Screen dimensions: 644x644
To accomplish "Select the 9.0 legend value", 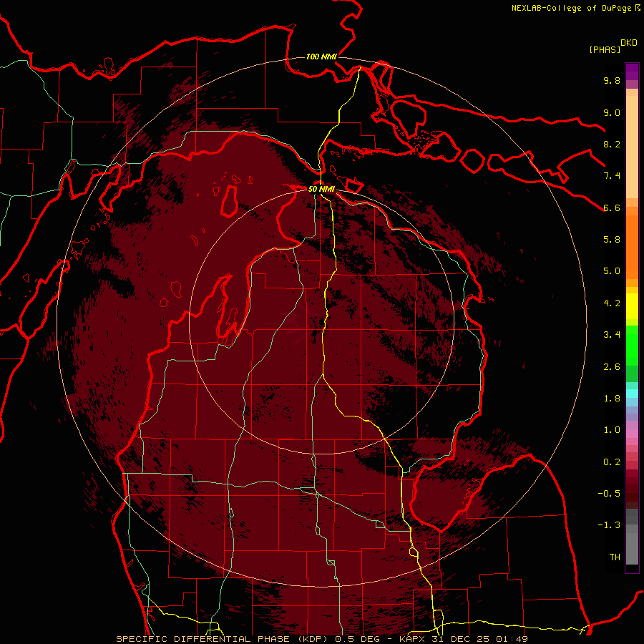I will click(612, 112).
